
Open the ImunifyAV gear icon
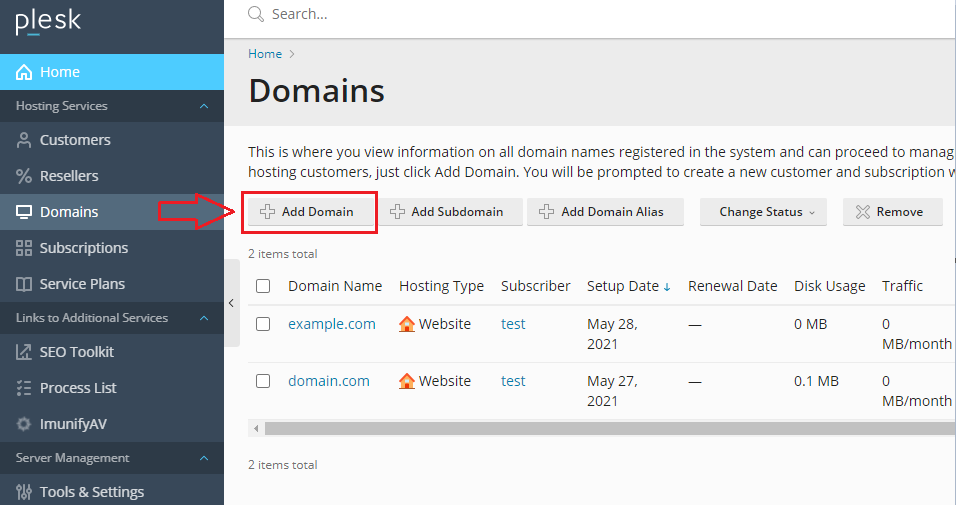(24, 424)
